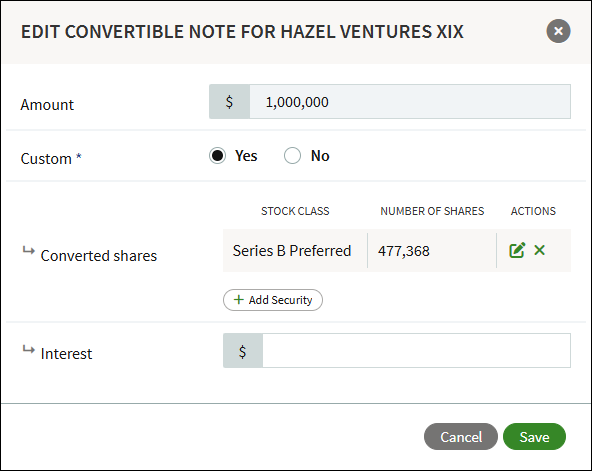Click the Number of Shares column header

point(432,211)
